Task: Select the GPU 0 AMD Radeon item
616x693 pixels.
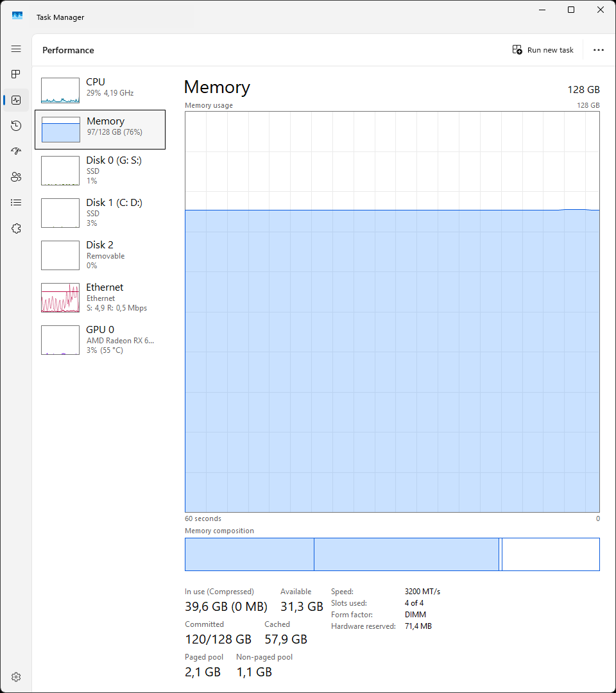Action: pos(100,340)
